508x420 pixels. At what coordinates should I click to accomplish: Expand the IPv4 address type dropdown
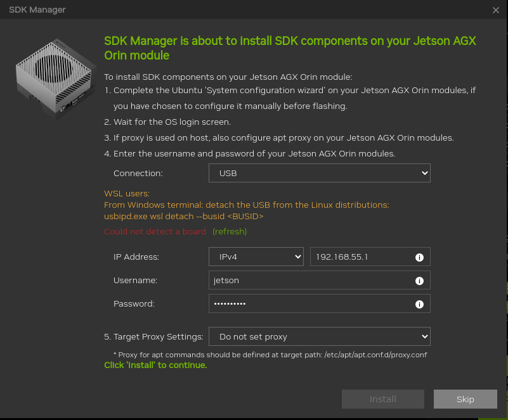point(256,257)
